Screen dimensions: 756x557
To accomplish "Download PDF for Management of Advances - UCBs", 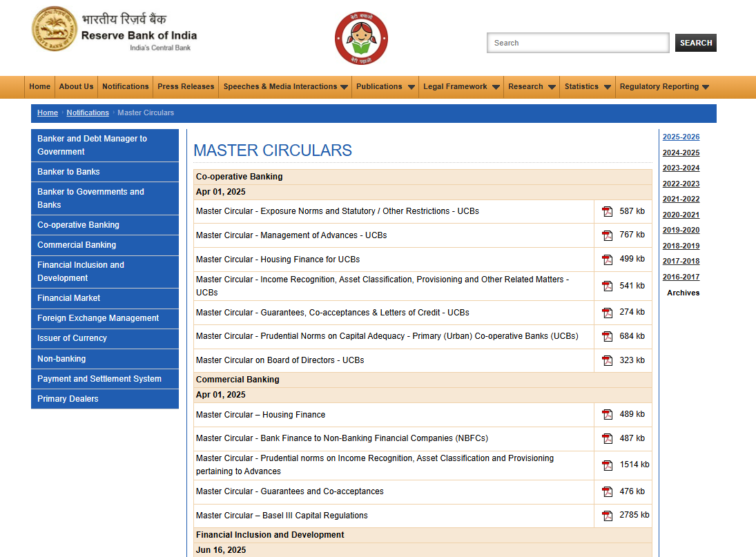I will pos(607,235).
